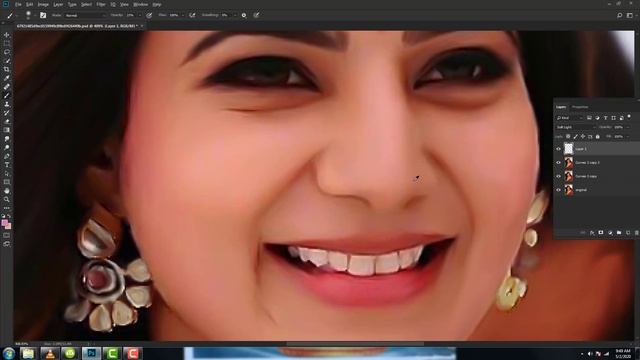Toggle the brush settings panel button
640x360 pixels.
coord(43,15)
